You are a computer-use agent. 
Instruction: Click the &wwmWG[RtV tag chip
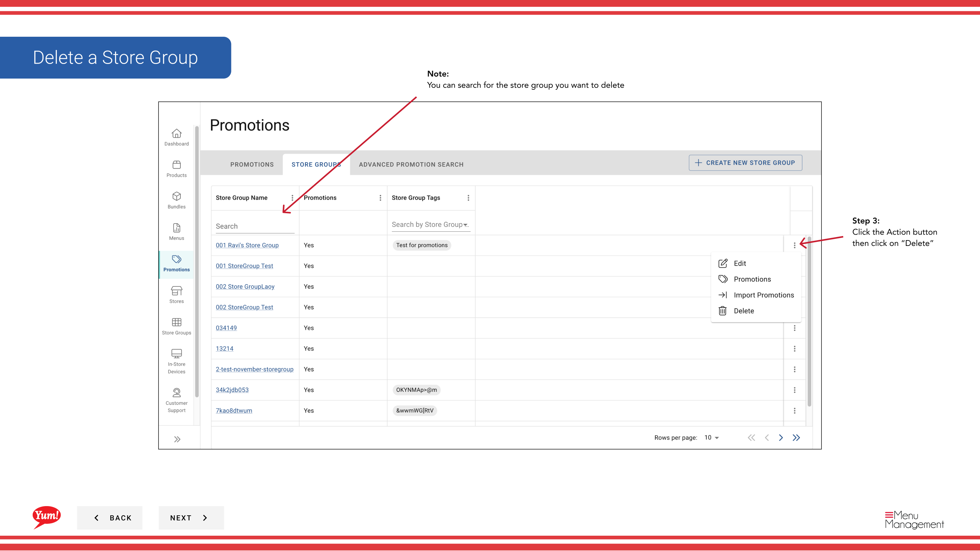pos(415,411)
